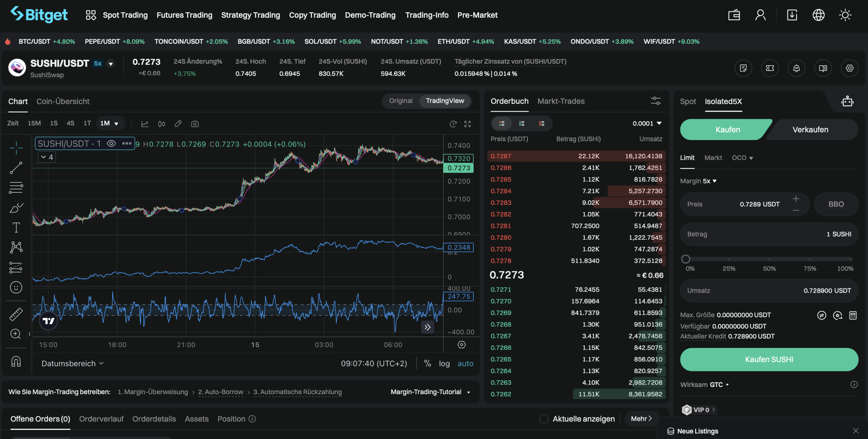
Task: Open the trading bot robot icon
Action: coord(847,101)
